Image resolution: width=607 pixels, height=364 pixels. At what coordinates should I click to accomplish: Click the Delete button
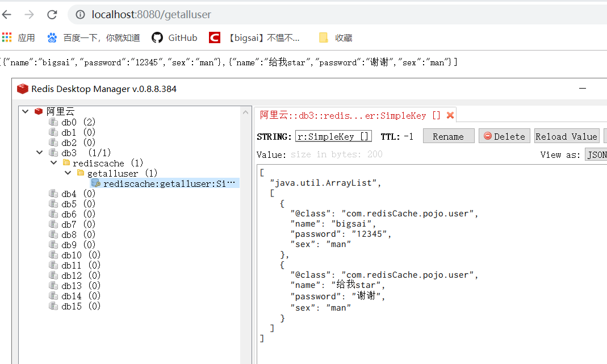coord(504,136)
